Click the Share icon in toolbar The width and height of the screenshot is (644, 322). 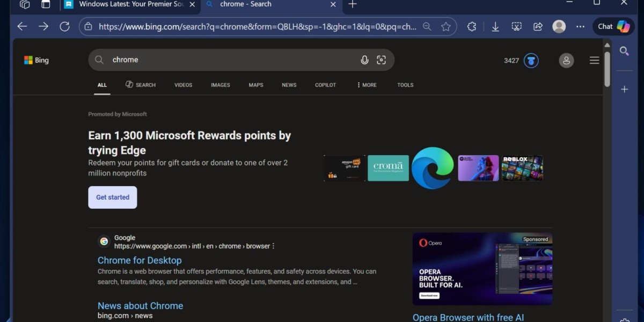tap(538, 26)
